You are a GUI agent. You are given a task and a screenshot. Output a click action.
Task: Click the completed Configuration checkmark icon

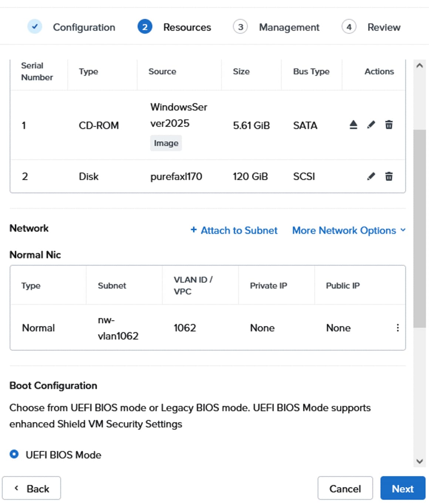click(x=35, y=27)
